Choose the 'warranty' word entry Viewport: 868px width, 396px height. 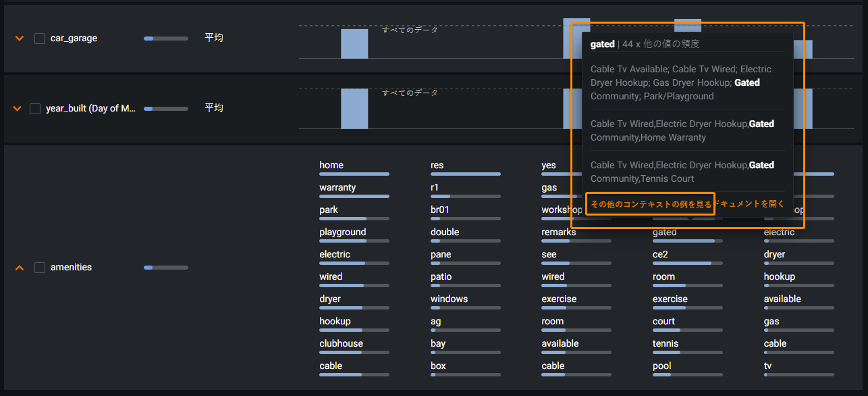[x=337, y=188]
